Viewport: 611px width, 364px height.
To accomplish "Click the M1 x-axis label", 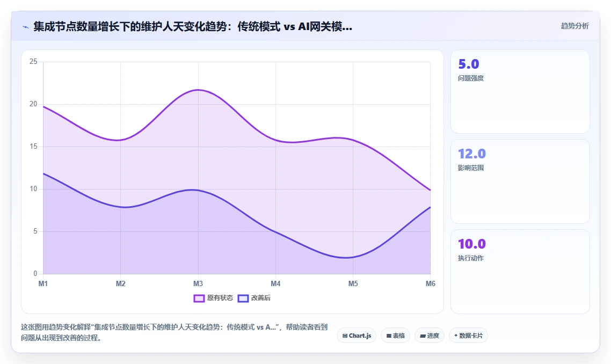I will 43,283.
